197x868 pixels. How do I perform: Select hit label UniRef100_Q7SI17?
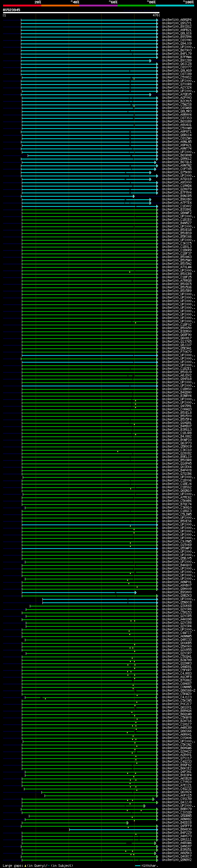pyautogui.click(x=176, y=758)
